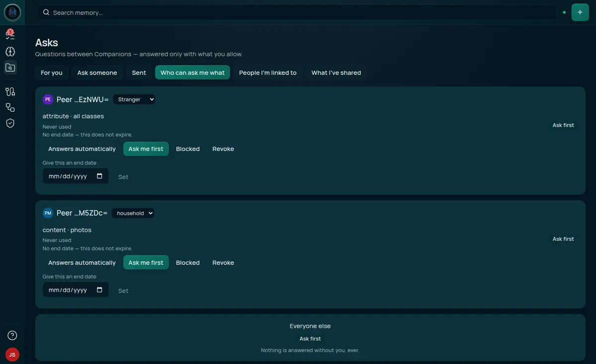Click Peer ...M5ZDc= name

tap(82, 213)
